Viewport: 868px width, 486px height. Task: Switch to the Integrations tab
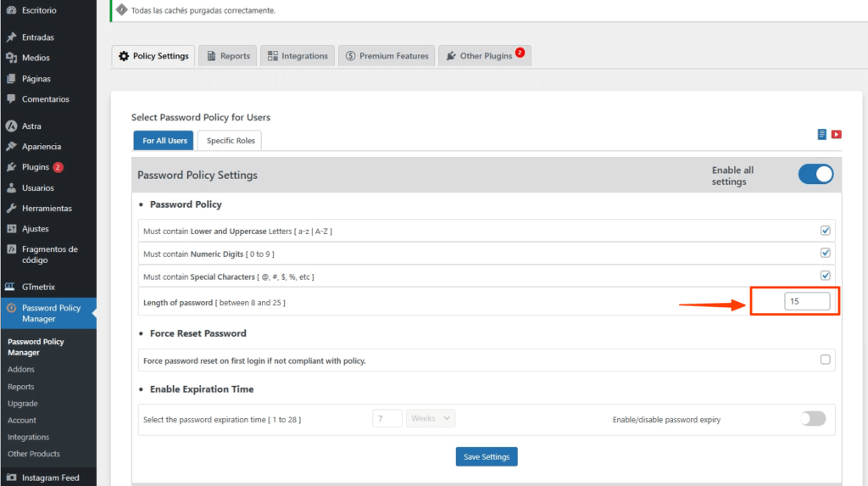(x=298, y=56)
